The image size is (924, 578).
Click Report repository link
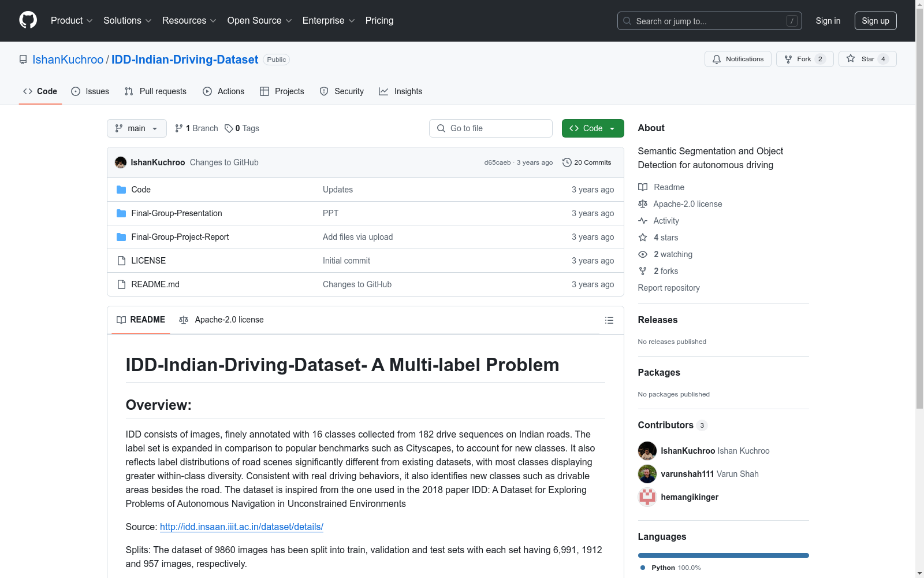click(669, 288)
